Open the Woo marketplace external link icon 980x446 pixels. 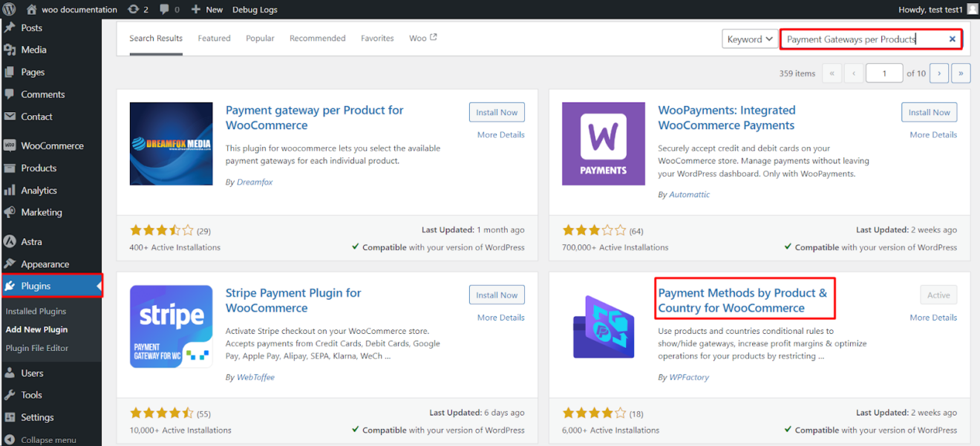(x=433, y=36)
